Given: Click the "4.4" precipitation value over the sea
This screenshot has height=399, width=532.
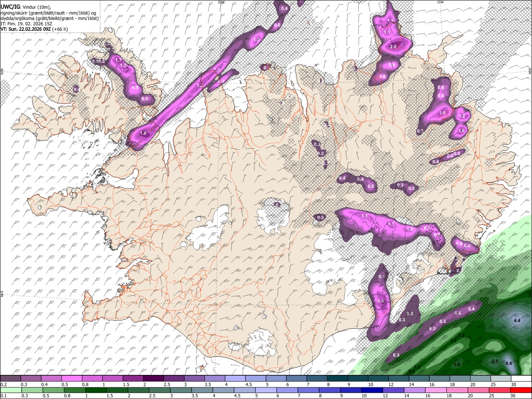Looking at the screenshot, I should click(x=517, y=321).
